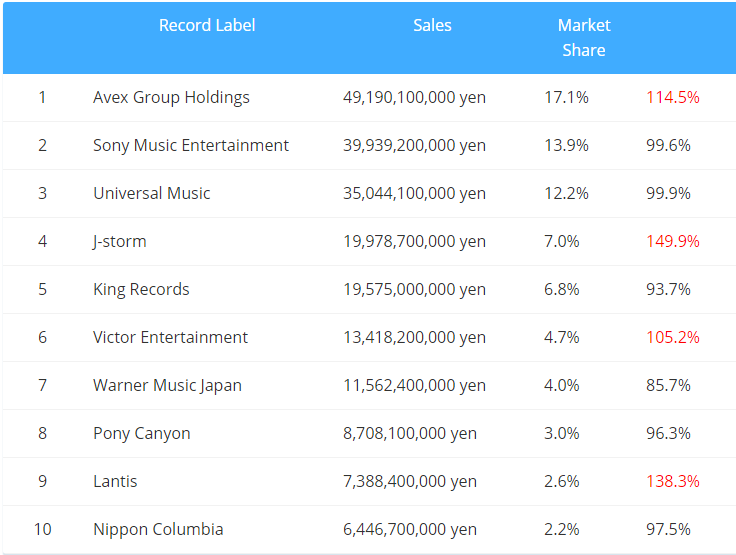This screenshot has height=555, width=736.
Task: Click Sony Music Entertainment in the table
Action: pos(191,145)
